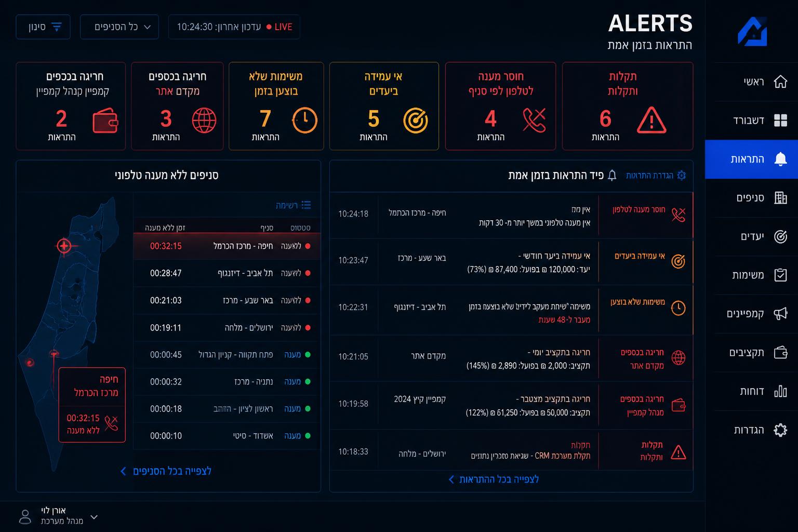Click the globe icon in the מקדם אתר card
The width and height of the screenshot is (798, 532).
click(204, 120)
